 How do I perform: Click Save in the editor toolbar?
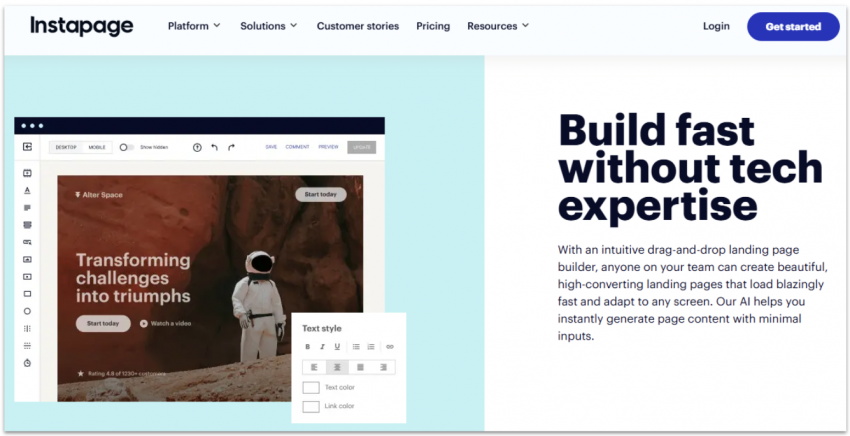click(271, 147)
